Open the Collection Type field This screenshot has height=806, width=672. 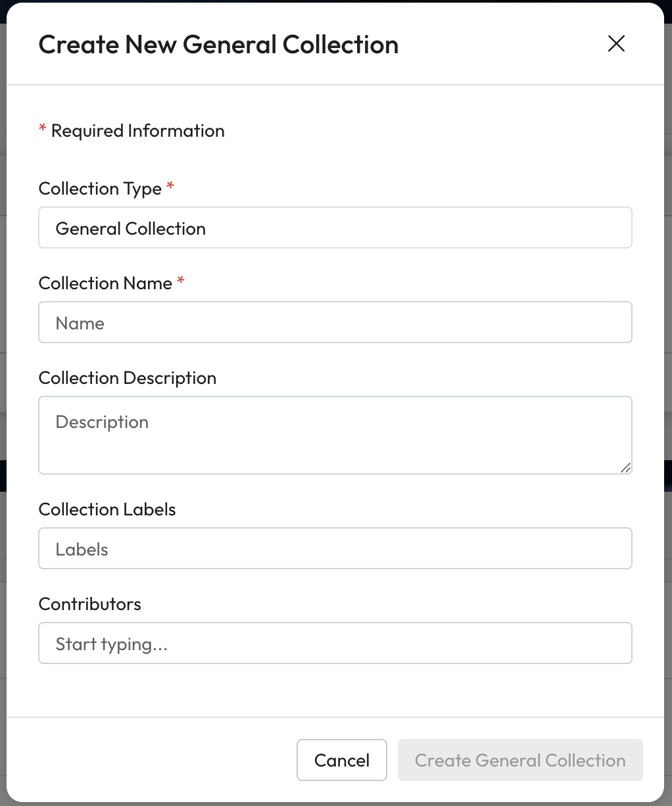click(335, 228)
